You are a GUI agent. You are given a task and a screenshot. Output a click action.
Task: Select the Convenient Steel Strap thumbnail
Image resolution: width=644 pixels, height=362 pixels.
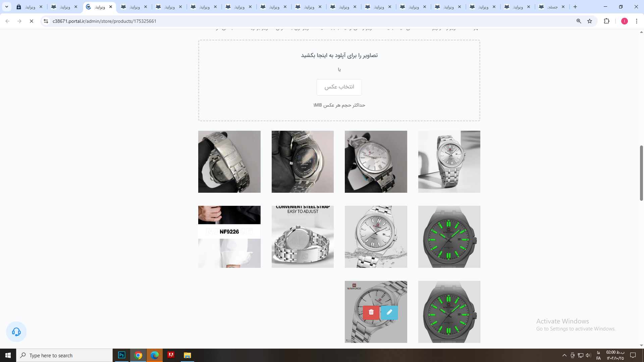[x=303, y=237]
